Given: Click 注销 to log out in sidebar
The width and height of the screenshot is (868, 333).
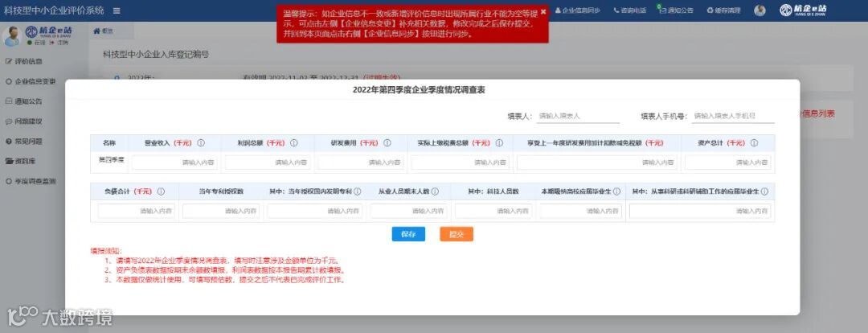Looking at the screenshot, I should point(59,42).
